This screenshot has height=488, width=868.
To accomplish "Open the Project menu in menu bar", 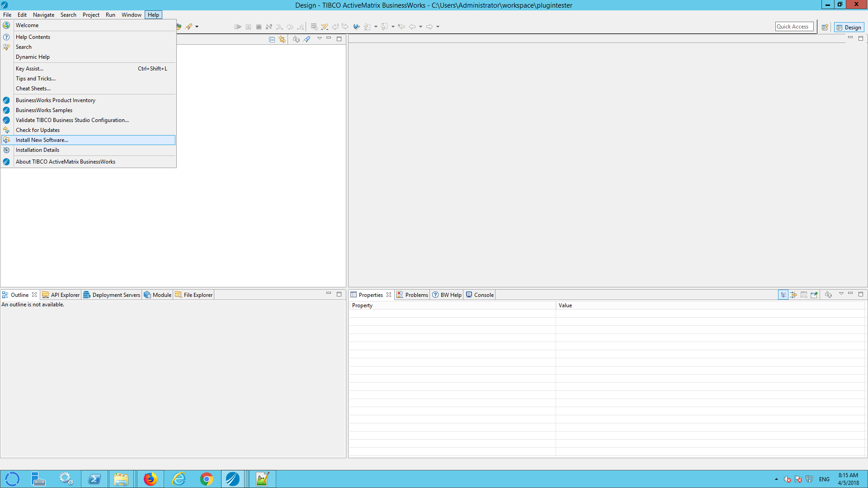I will [x=91, y=15].
